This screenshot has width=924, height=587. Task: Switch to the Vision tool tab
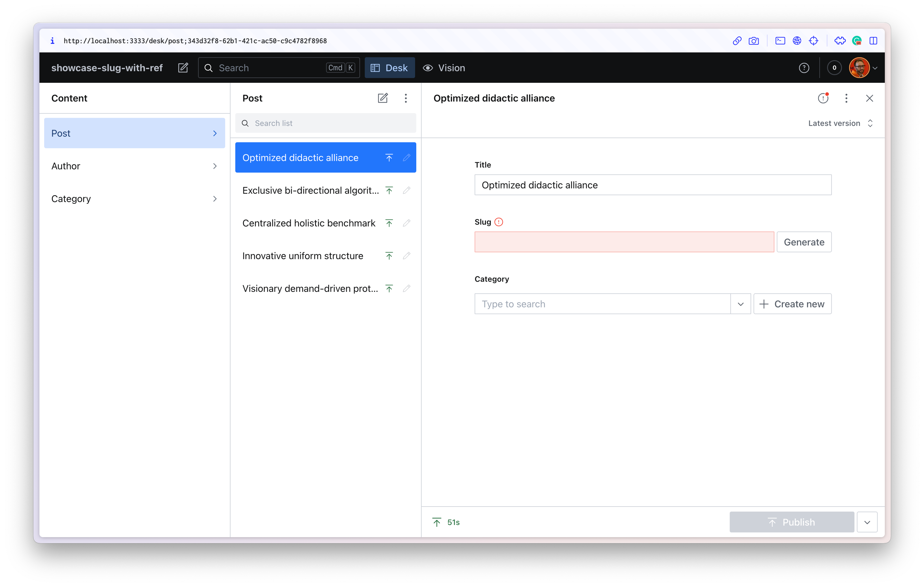444,68
